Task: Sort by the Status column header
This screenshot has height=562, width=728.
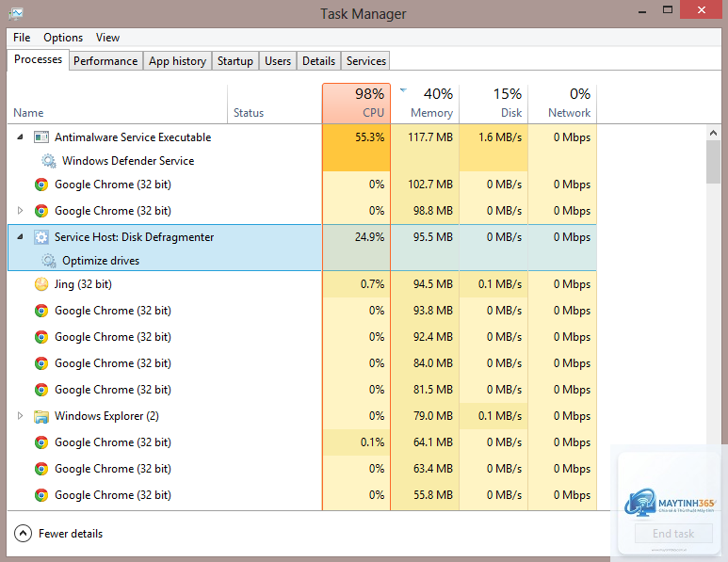Action: tap(274, 104)
